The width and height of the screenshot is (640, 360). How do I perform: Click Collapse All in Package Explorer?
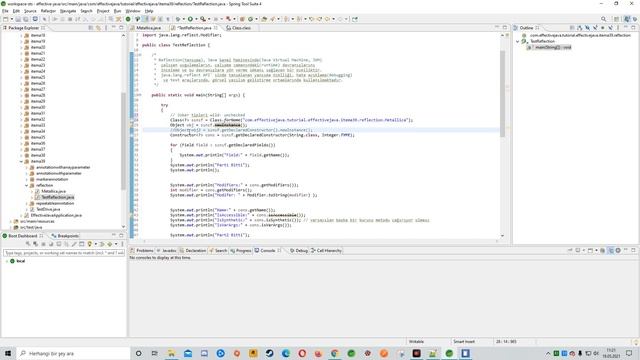coord(91,28)
